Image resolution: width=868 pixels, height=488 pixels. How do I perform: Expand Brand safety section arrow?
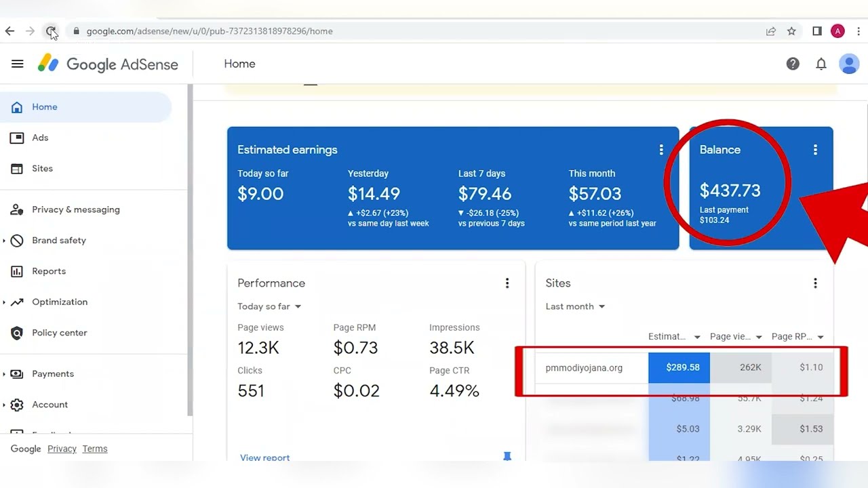(x=4, y=241)
